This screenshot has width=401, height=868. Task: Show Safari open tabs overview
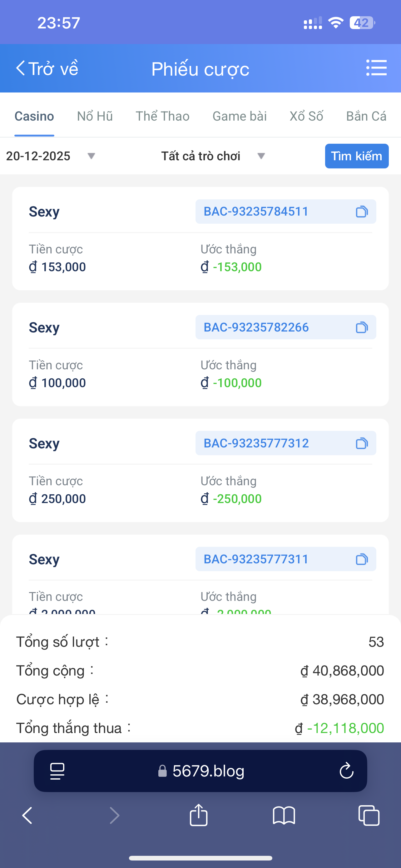point(369,816)
